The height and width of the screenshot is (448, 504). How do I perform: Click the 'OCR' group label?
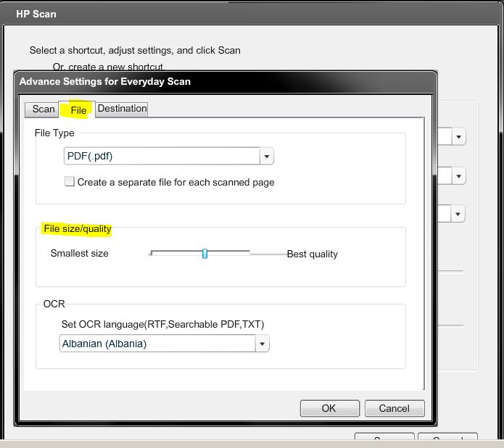click(x=54, y=304)
